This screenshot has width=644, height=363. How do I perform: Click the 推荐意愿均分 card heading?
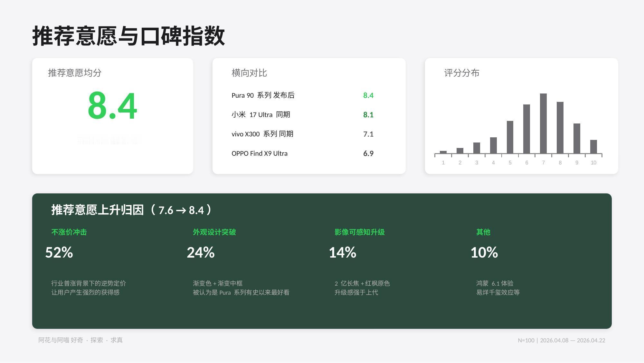tap(75, 73)
